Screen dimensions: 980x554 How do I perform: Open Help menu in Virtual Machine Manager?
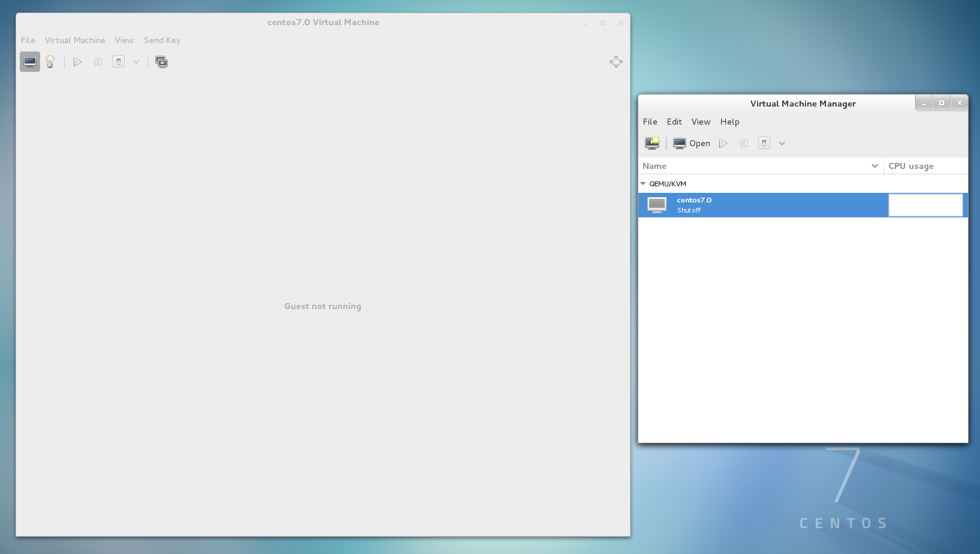[730, 122]
